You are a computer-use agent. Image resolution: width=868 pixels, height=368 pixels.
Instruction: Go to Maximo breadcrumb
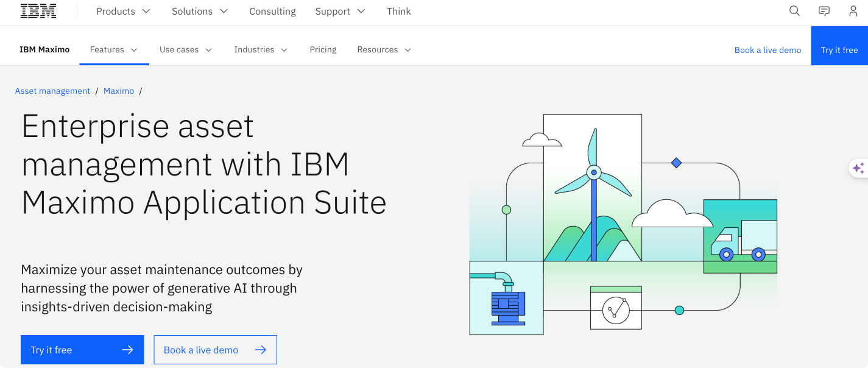(119, 91)
